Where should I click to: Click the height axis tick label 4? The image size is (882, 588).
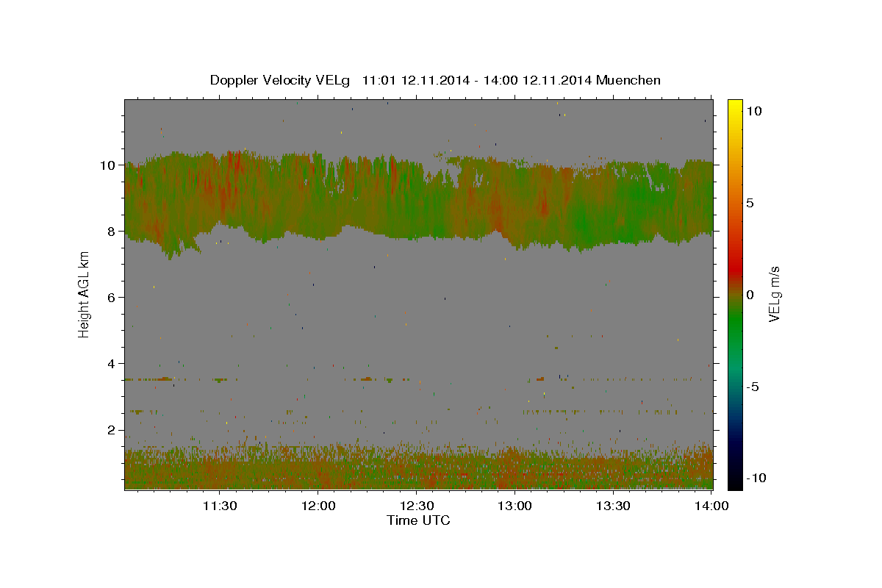pyautogui.click(x=113, y=364)
